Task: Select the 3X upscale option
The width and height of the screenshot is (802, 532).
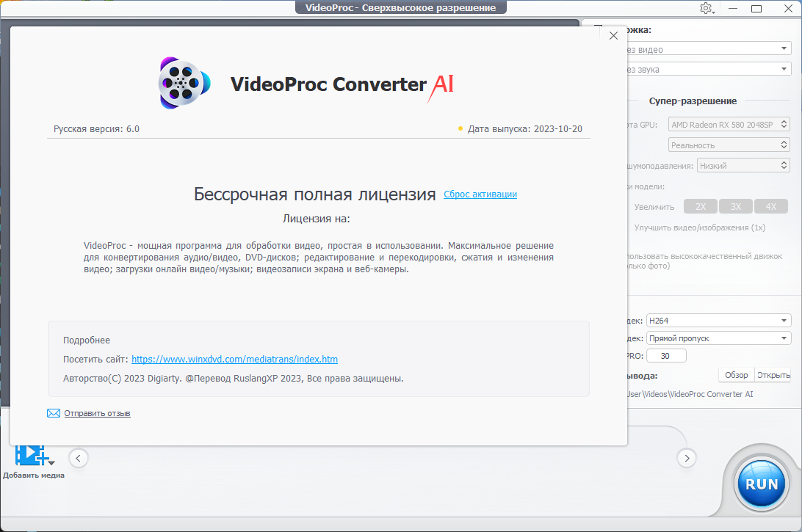Action: pyautogui.click(x=735, y=207)
